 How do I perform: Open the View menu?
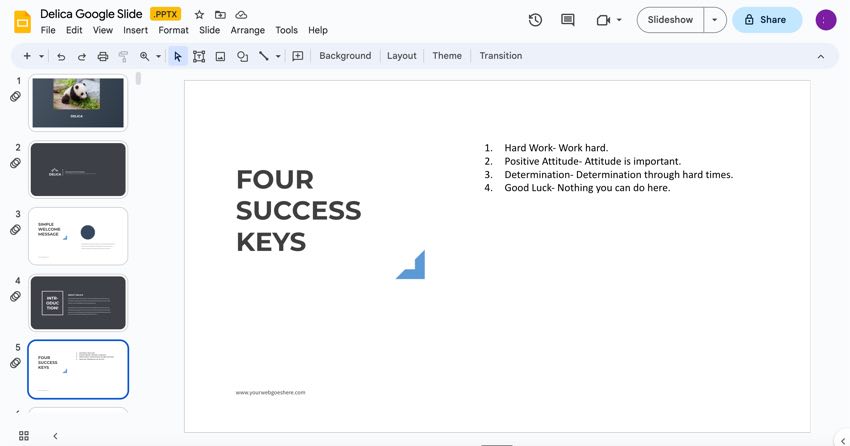102,30
